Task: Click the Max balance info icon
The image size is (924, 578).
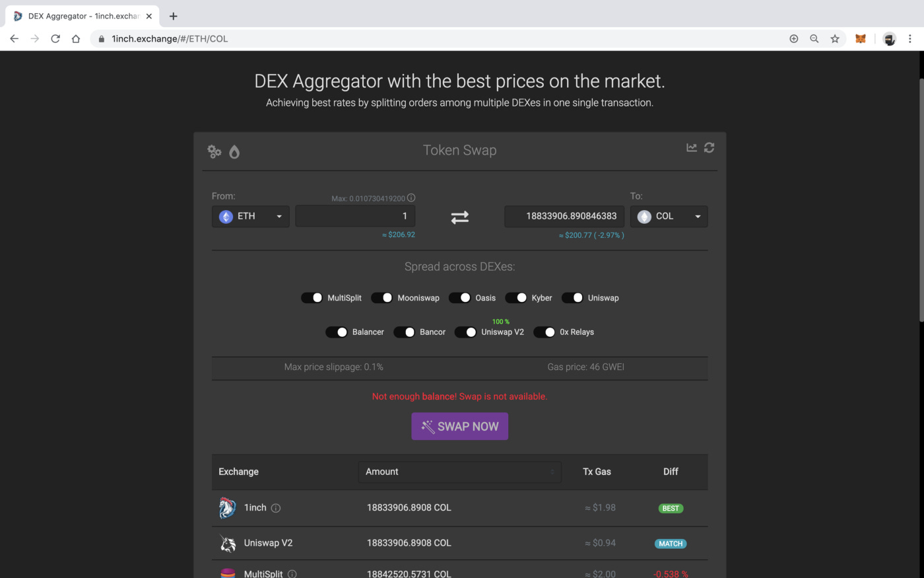Action: pos(411,198)
